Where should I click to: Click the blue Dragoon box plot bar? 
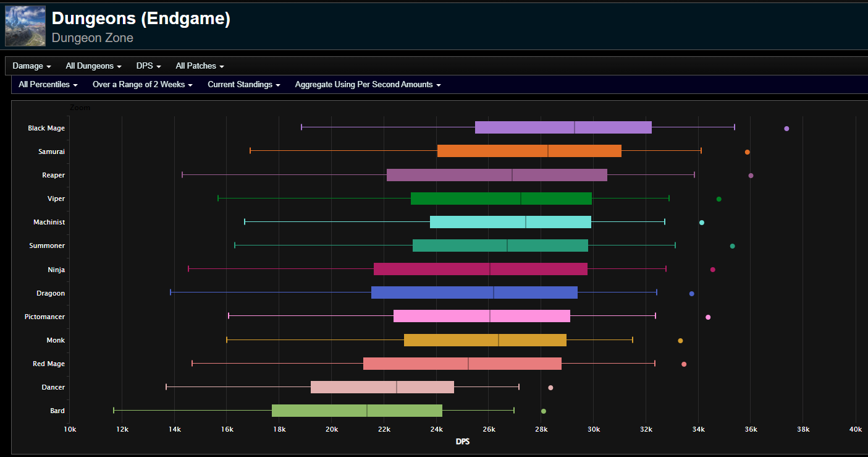tap(474, 293)
